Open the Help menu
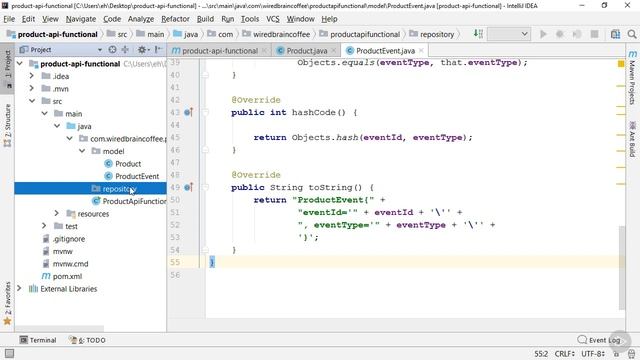 329,19
